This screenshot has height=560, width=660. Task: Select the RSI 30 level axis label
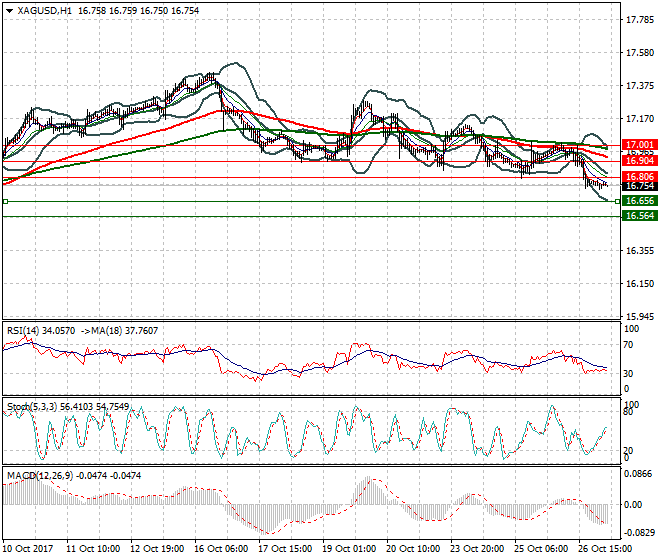(628, 373)
